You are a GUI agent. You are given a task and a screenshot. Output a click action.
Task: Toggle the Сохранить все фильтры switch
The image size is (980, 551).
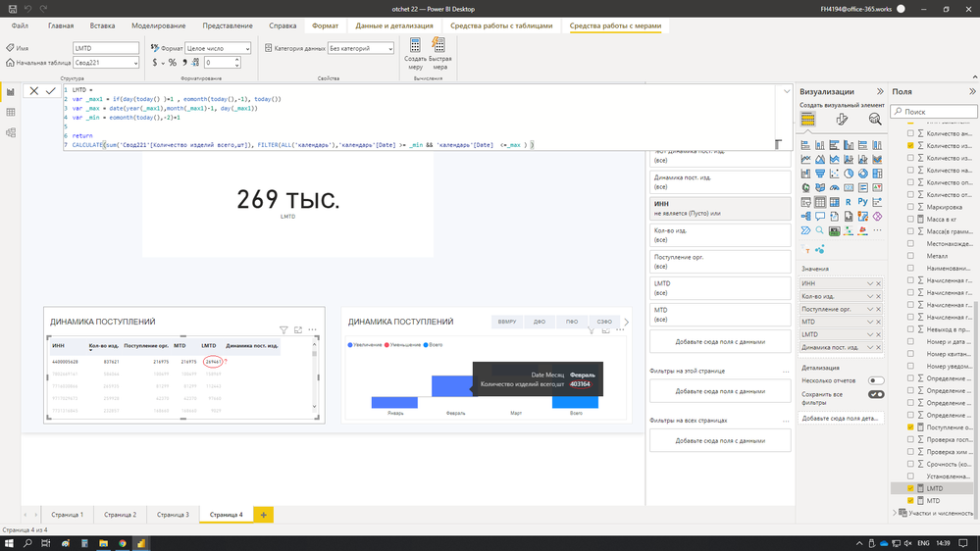click(876, 395)
